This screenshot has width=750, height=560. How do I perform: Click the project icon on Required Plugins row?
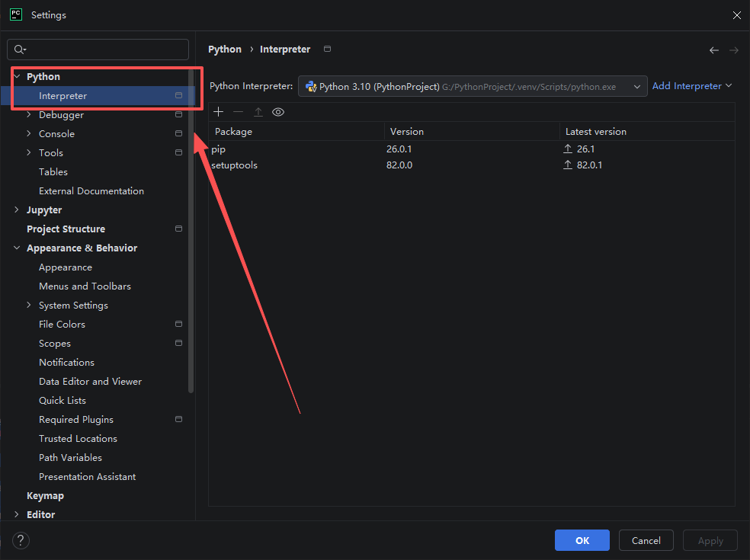pyautogui.click(x=179, y=419)
